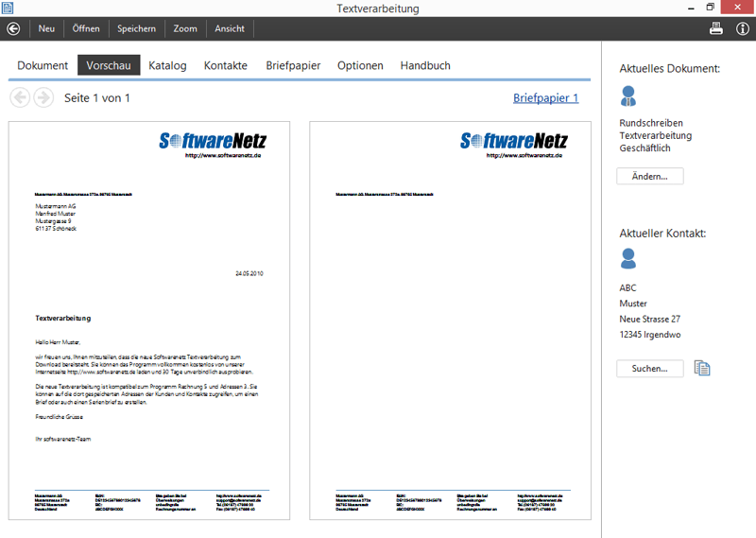The width and height of the screenshot is (756, 538).
Task: Go to previous page arrow
Action: coord(20,97)
